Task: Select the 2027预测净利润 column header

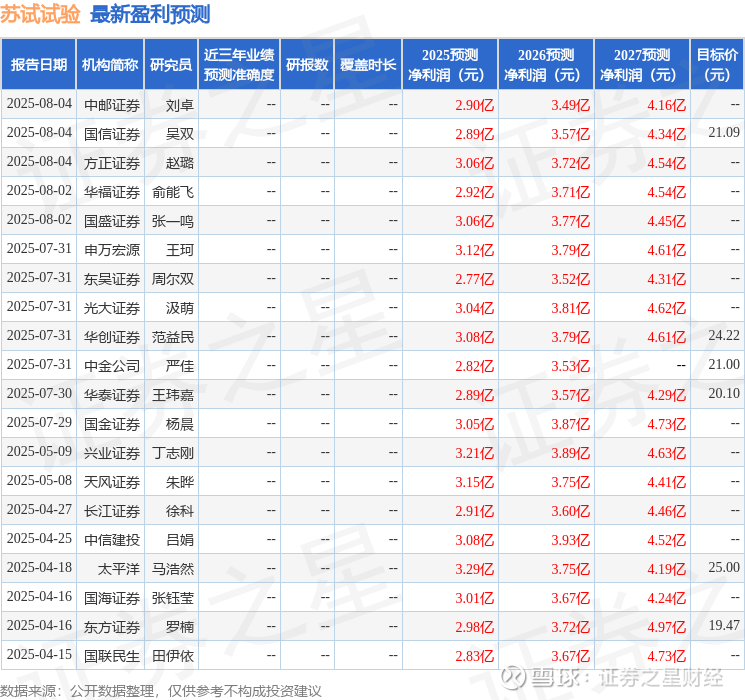Action: click(x=642, y=64)
